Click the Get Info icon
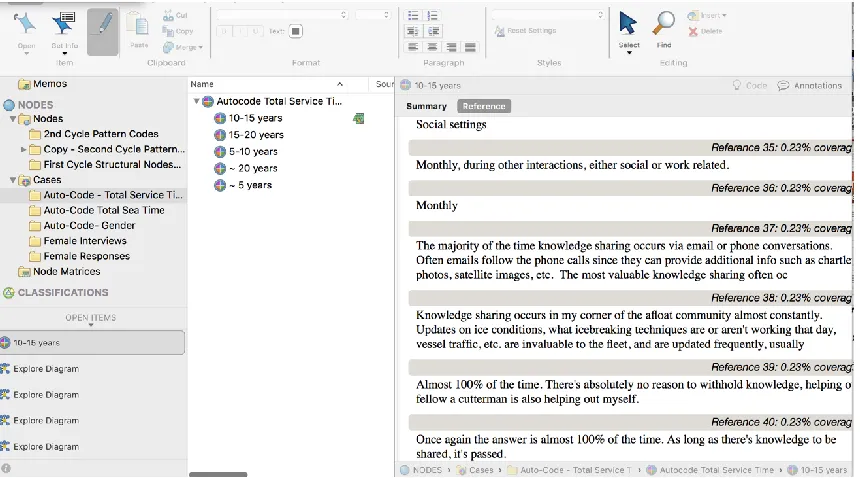The image size is (860, 478). [x=65, y=24]
